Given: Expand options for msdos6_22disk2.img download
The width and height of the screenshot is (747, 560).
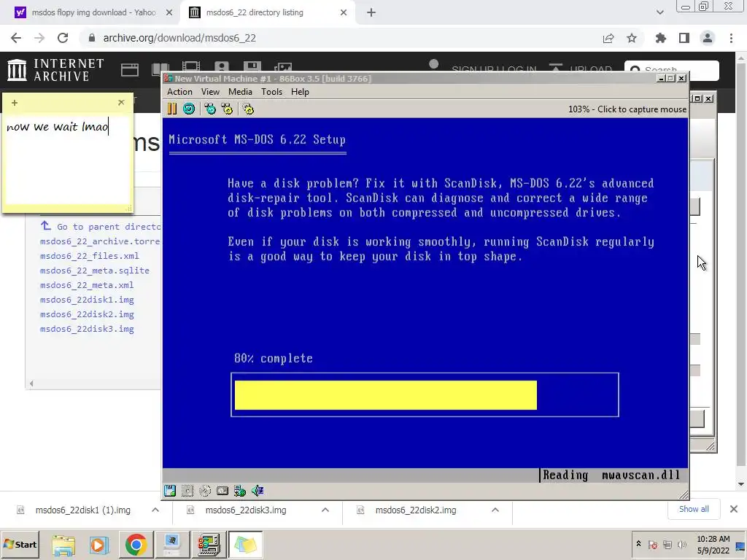Looking at the screenshot, I should click(x=495, y=510).
